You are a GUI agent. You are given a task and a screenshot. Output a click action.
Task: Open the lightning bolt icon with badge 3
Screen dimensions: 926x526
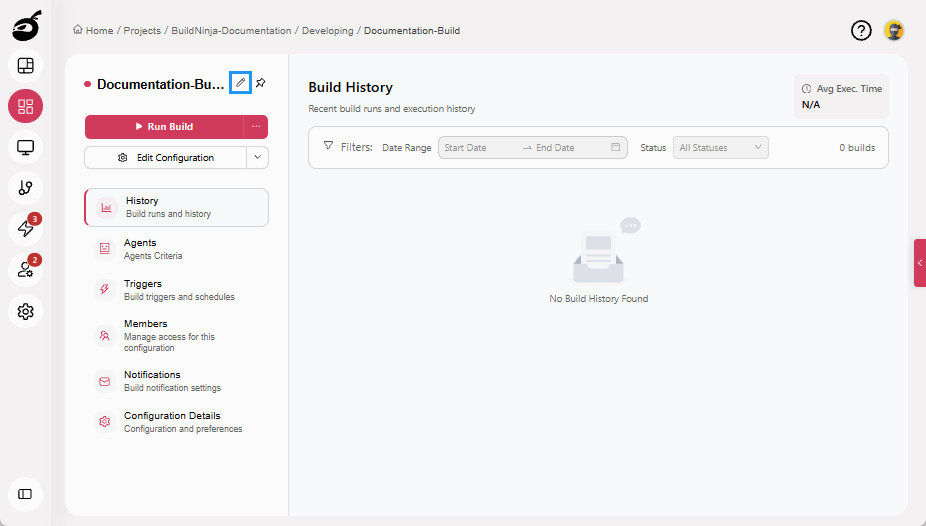click(x=25, y=228)
